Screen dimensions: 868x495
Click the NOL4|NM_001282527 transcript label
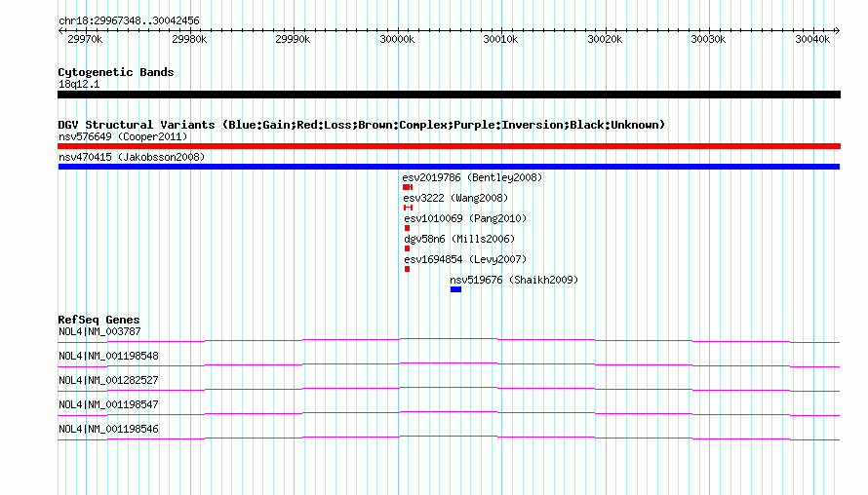(108, 381)
